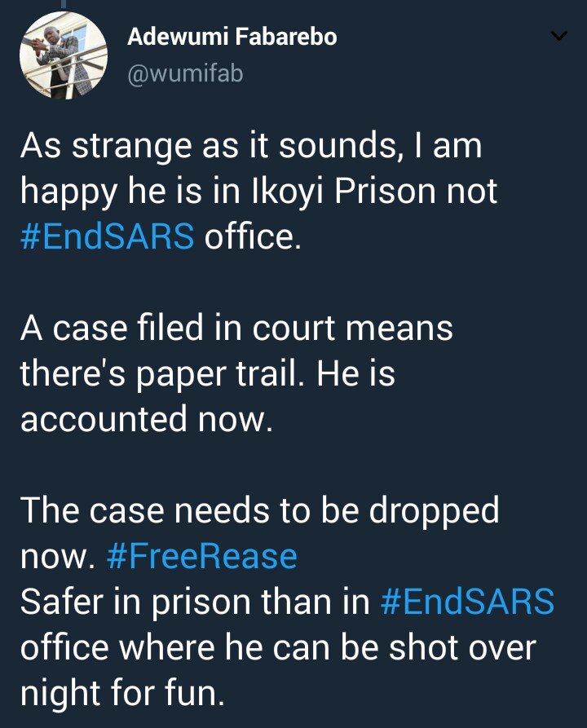Click 'The case needs to be dropped'
The height and width of the screenshot is (728, 587).
259,512
